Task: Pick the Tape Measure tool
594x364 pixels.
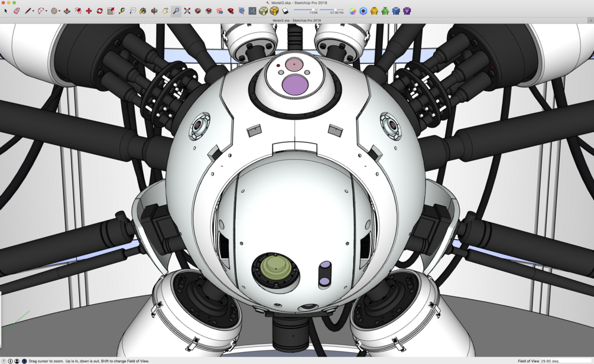Action: click(x=122, y=11)
